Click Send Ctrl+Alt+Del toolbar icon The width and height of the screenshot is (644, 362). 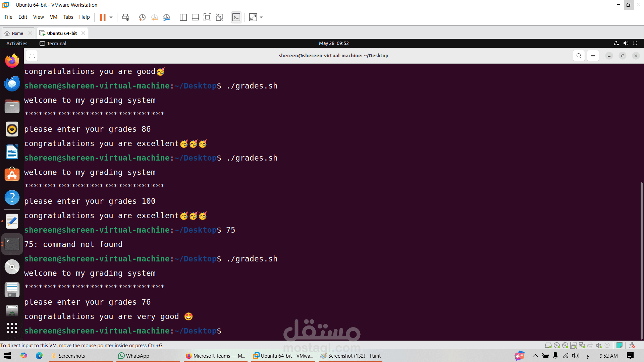[125, 17]
